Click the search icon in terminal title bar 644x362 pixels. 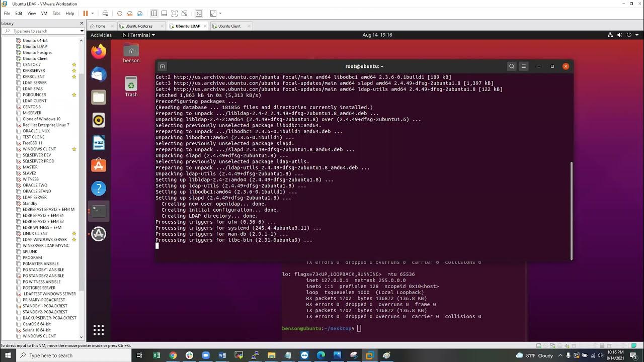pos(512,66)
